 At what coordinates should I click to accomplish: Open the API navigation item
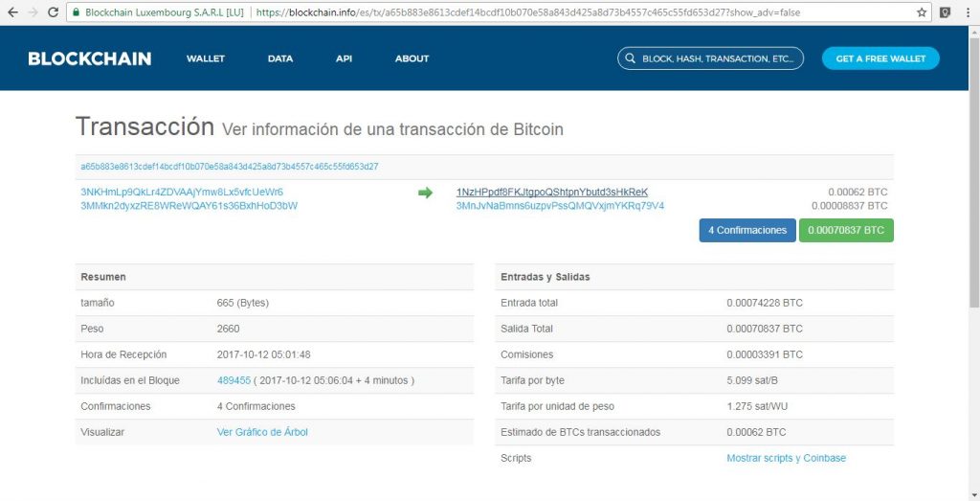coord(344,58)
